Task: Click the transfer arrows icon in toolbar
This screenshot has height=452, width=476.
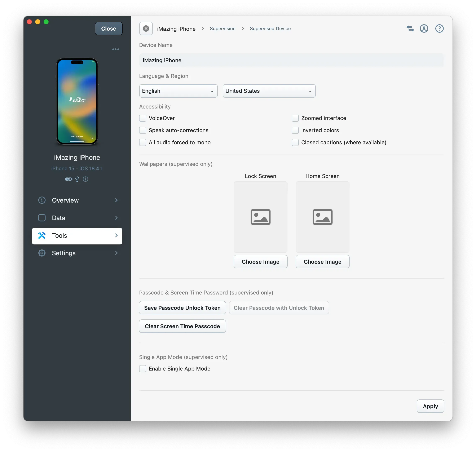Action: (410, 28)
